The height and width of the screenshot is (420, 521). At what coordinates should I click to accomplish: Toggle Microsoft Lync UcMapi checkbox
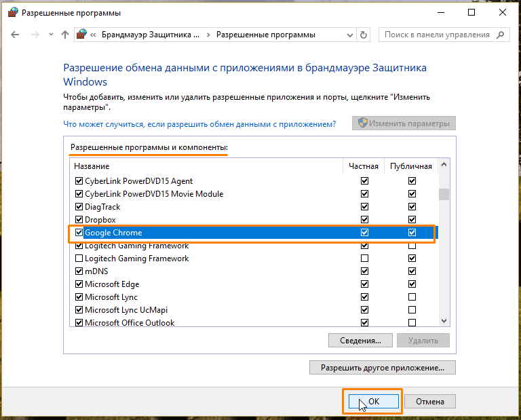tap(79, 309)
